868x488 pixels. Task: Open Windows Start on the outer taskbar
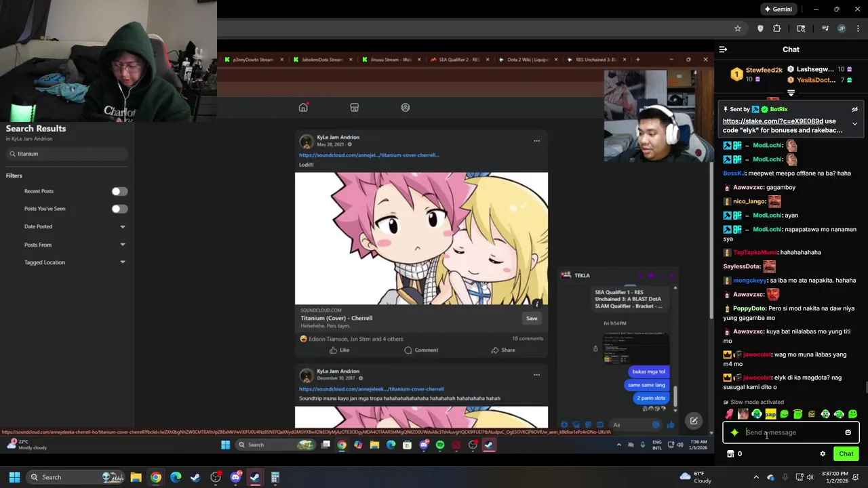[14, 477]
